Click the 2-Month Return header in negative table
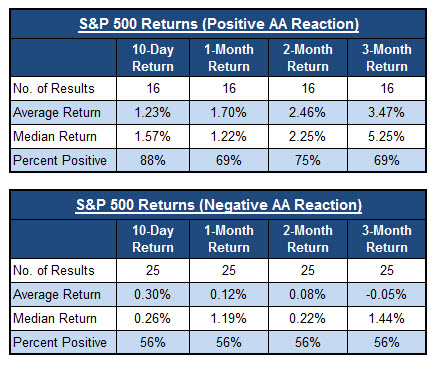 (308, 239)
